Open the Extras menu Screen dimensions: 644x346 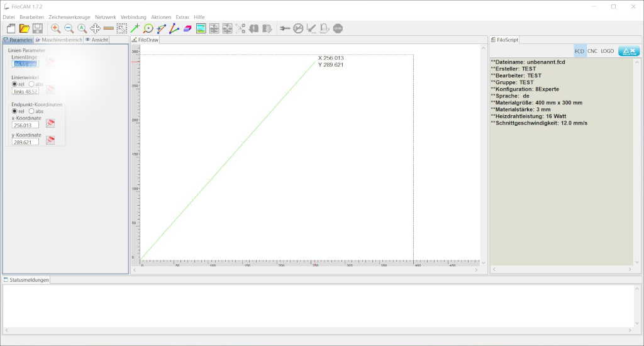[182, 17]
